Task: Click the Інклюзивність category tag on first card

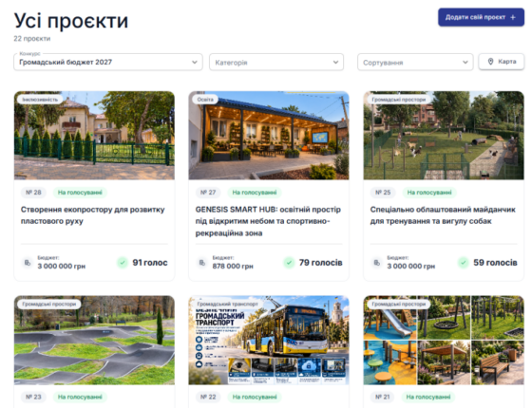Action: tap(40, 100)
